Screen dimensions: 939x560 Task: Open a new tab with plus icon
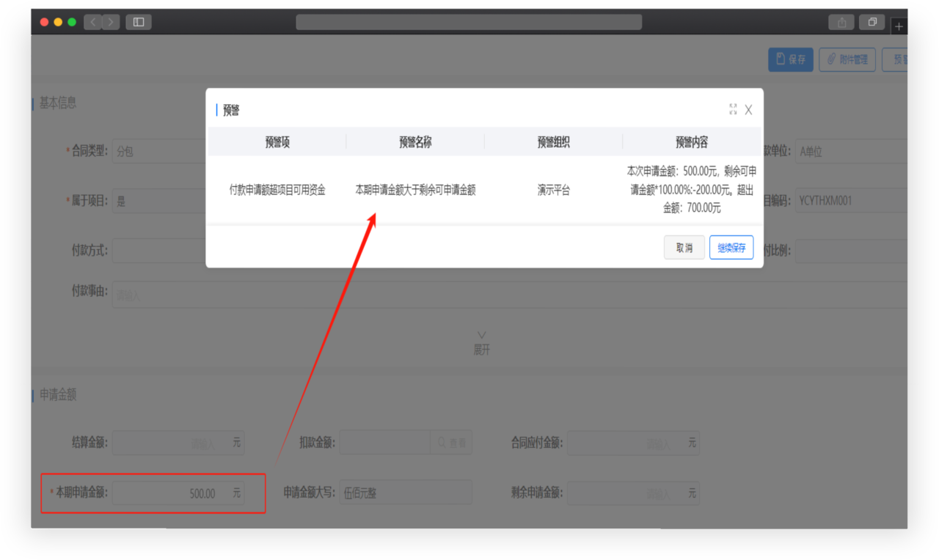pos(899,27)
